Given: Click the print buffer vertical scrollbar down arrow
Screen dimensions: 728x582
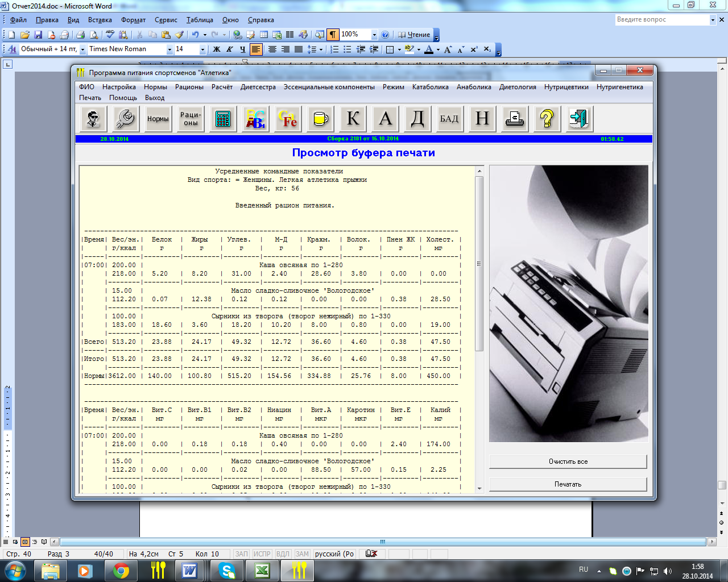Looking at the screenshot, I should point(479,488).
